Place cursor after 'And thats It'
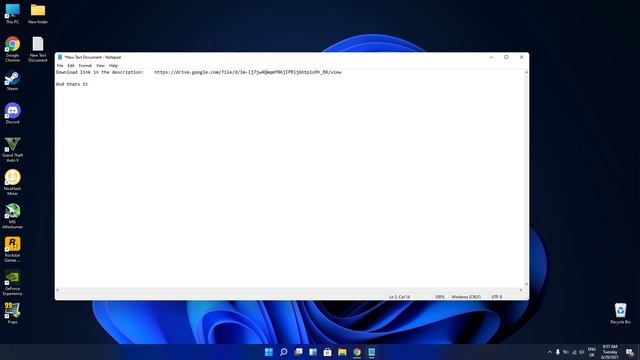 pos(89,84)
